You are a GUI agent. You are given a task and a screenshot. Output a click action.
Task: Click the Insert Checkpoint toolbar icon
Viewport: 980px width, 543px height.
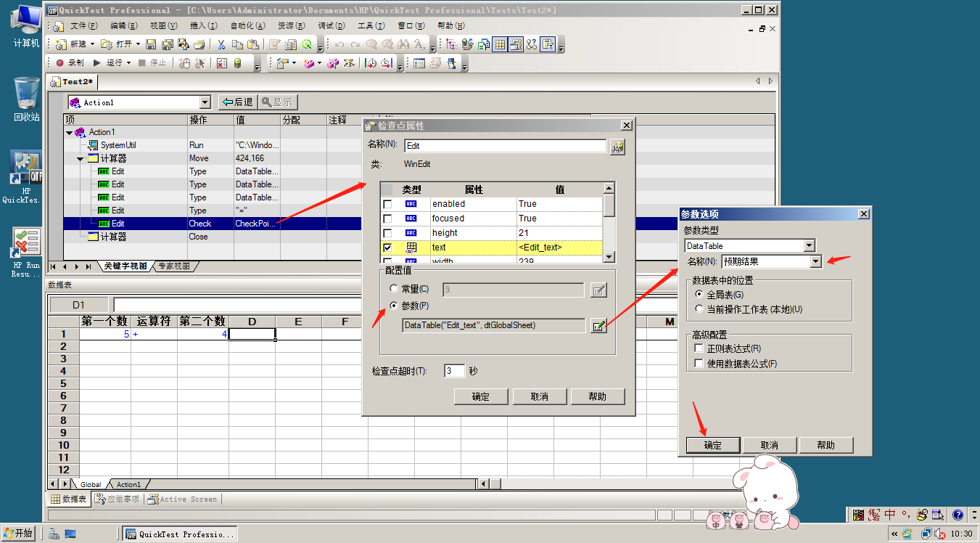[x=283, y=63]
